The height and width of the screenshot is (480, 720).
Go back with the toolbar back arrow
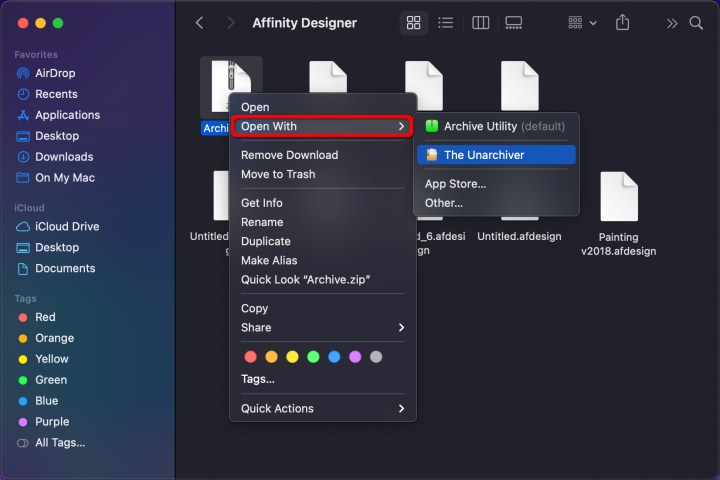[199, 23]
